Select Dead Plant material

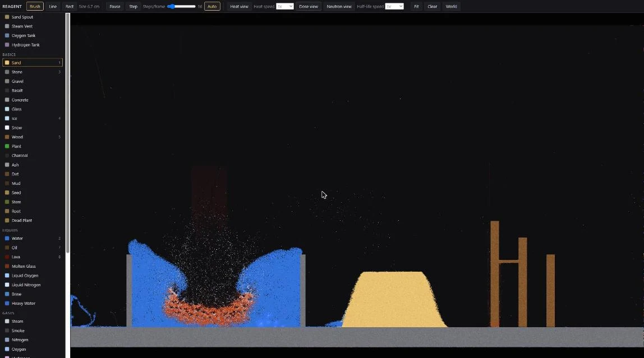click(x=33, y=220)
